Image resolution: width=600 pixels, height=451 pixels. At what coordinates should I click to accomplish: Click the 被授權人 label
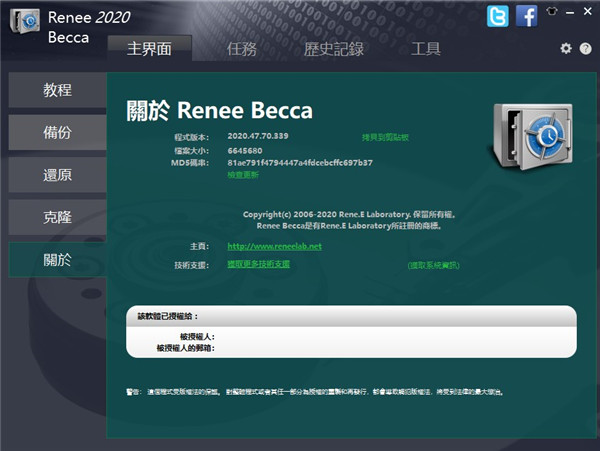pyautogui.click(x=197, y=337)
